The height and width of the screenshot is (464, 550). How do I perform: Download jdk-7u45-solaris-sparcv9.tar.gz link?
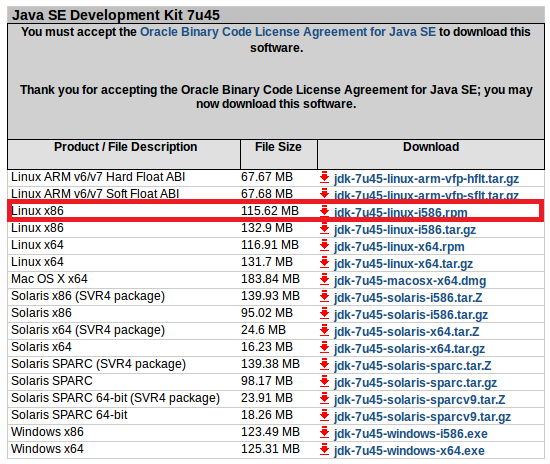pos(422,417)
